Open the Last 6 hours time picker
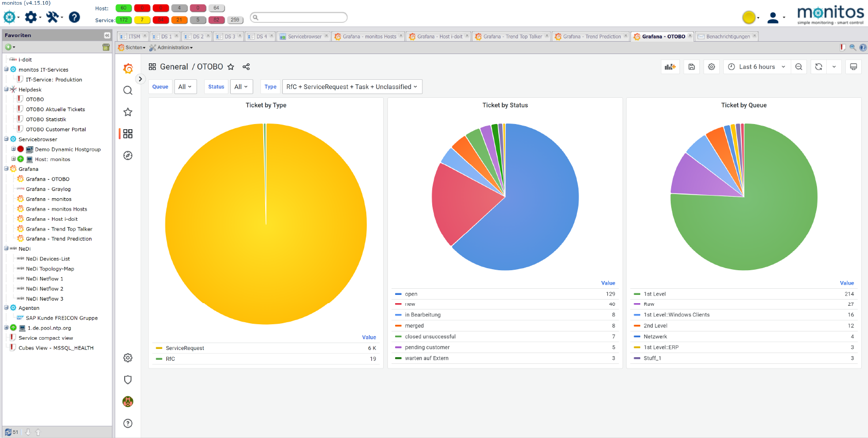The width and height of the screenshot is (868, 438). [x=756, y=67]
